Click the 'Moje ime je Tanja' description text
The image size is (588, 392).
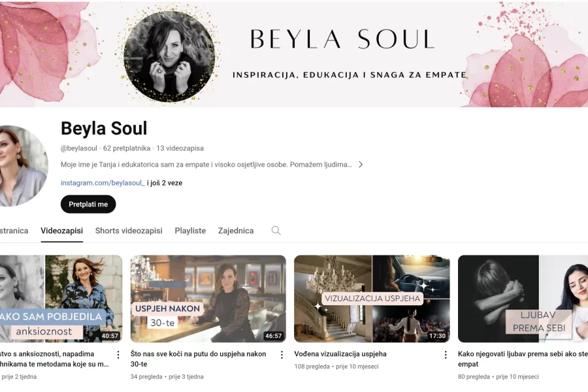pos(206,164)
